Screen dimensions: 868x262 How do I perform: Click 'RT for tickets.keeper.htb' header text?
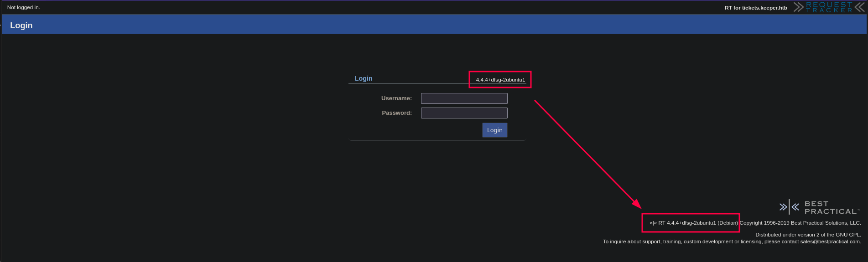pyautogui.click(x=756, y=8)
